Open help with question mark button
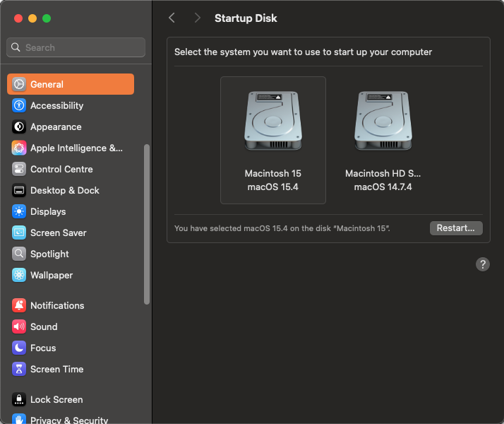 482,264
